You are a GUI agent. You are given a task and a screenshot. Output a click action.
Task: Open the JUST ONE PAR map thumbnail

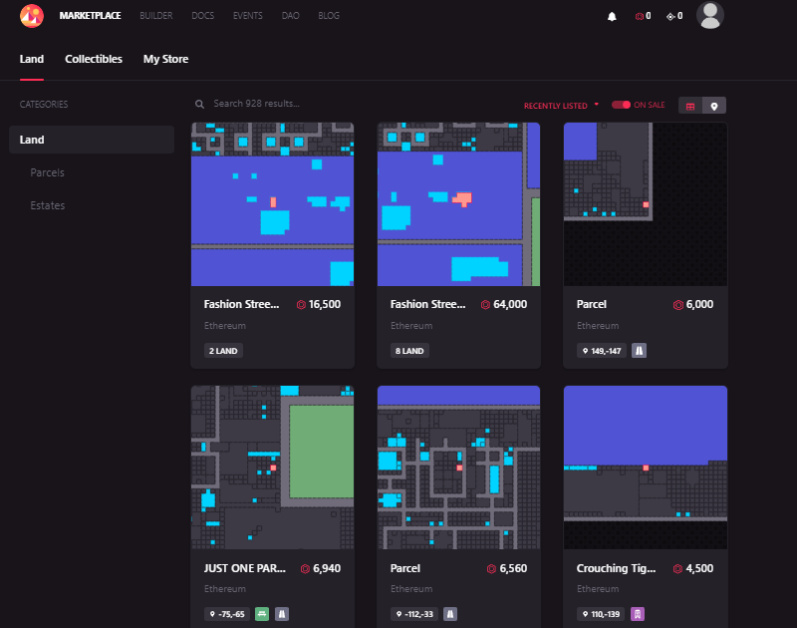(x=272, y=467)
